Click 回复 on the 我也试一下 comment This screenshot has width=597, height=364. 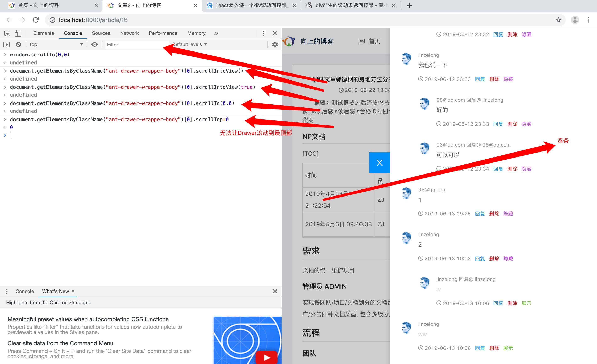480,79
